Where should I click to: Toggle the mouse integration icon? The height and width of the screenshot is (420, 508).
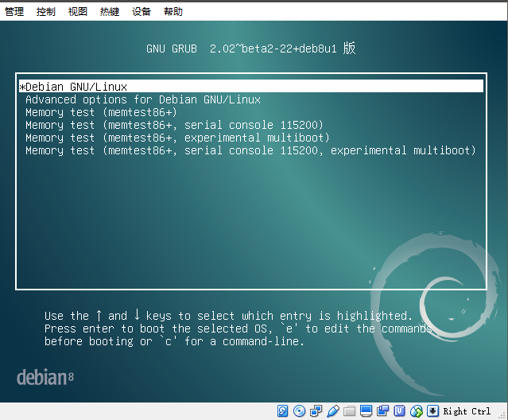(x=416, y=411)
